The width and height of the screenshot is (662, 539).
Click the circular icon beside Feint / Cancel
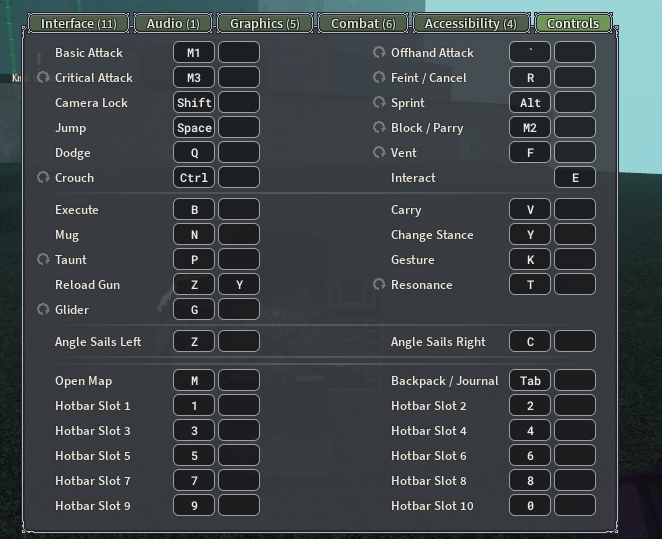coord(379,78)
